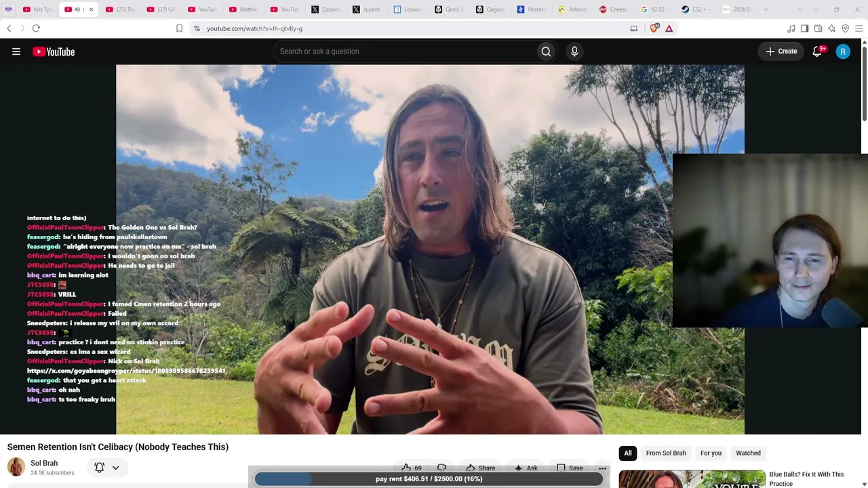Switch to the 2026 D browser tab
The width and height of the screenshot is (868, 488).
coord(738,9)
